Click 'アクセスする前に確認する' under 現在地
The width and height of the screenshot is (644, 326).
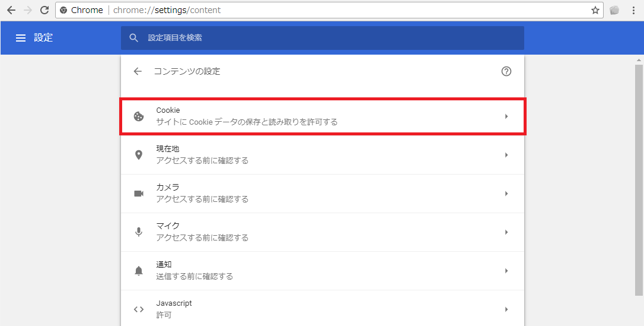tap(202, 161)
